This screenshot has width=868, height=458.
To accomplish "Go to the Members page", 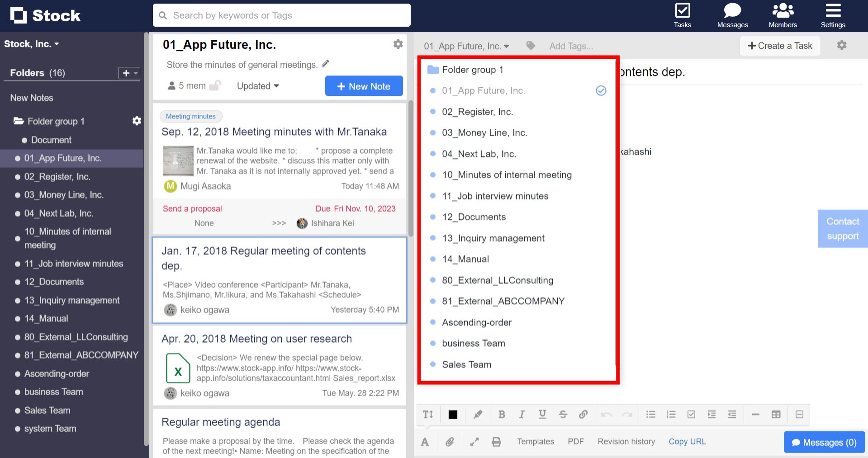I will [x=782, y=15].
